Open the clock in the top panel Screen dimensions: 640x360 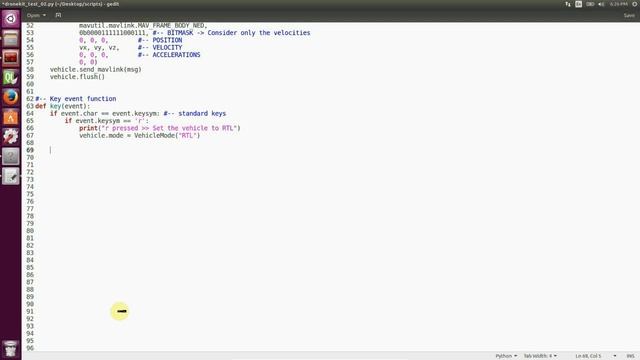click(618, 4)
